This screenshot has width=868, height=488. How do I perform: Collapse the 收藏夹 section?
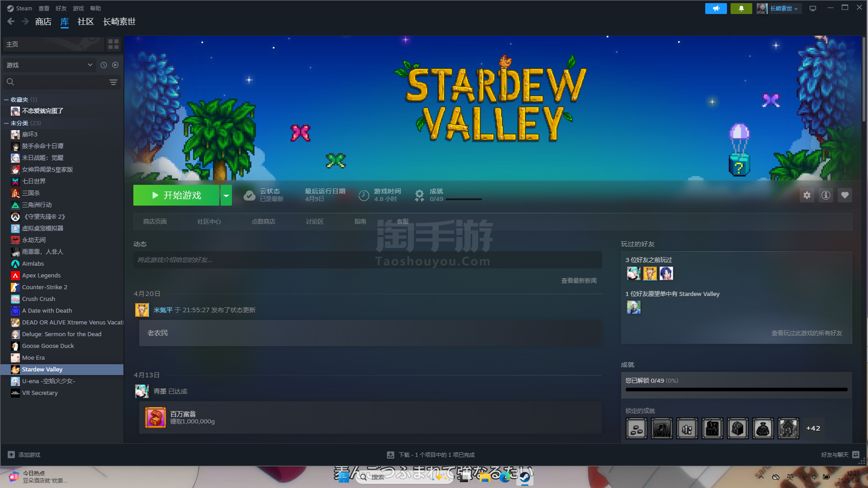6,99
